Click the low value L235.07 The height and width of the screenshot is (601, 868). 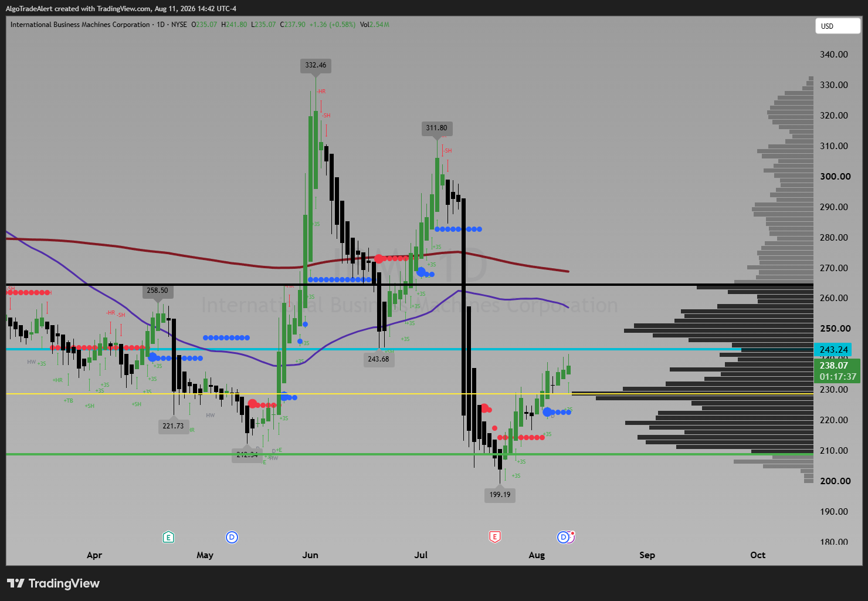263,25
